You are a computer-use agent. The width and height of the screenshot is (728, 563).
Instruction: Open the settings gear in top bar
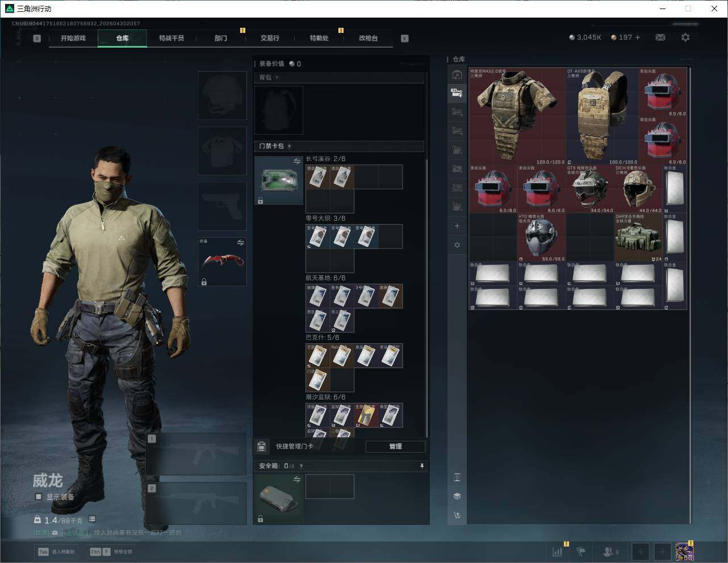pyautogui.click(x=685, y=37)
